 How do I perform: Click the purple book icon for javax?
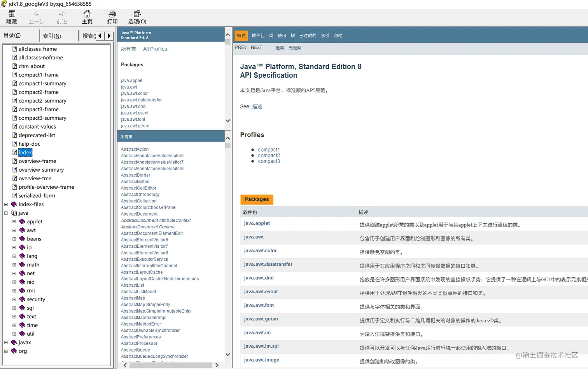pyautogui.click(x=14, y=342)
